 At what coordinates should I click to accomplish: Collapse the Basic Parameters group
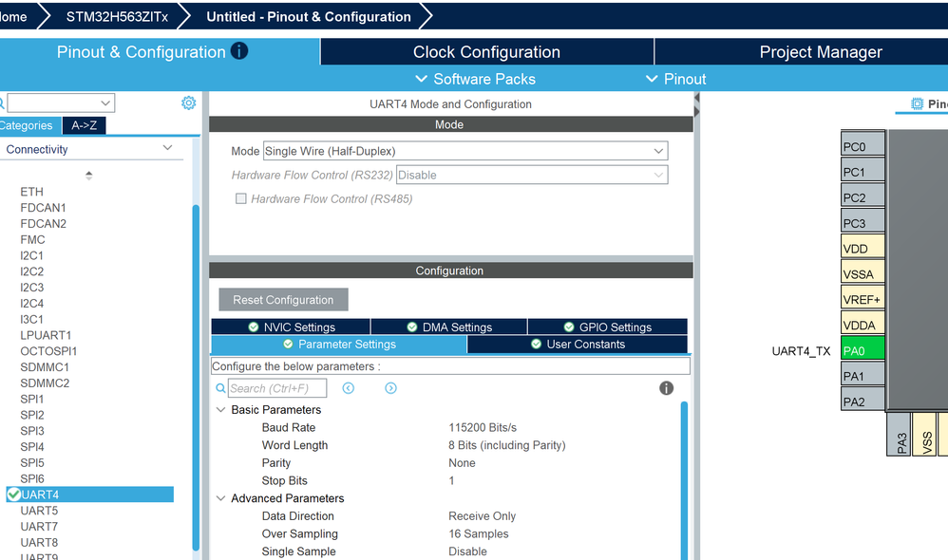pos(220,410)
